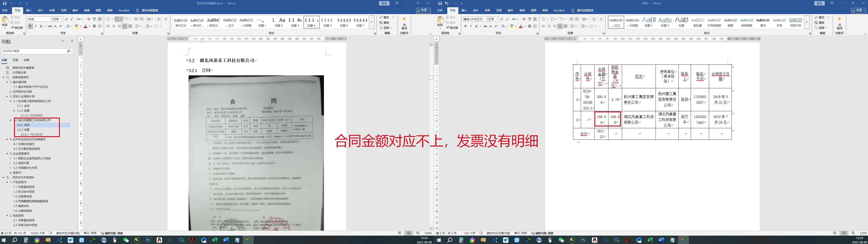Apply yellow text highlight in the left window
The width and height of the screenshot is (868, 244).
[x=77, y=26]
